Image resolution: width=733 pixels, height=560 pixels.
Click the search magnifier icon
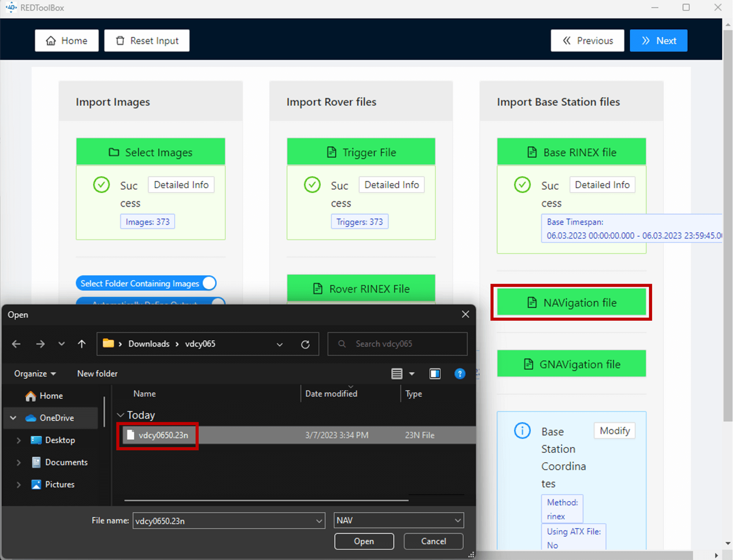coord(342,344)
